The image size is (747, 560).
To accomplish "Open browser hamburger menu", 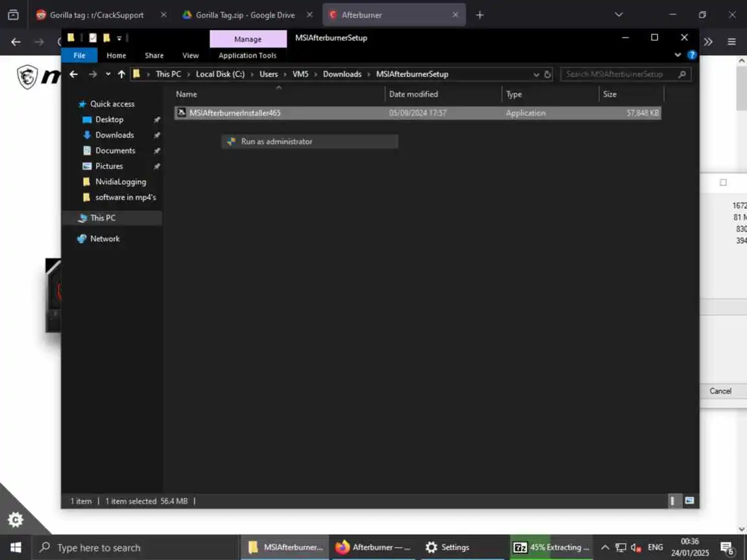I will click(x=731, y=42).
